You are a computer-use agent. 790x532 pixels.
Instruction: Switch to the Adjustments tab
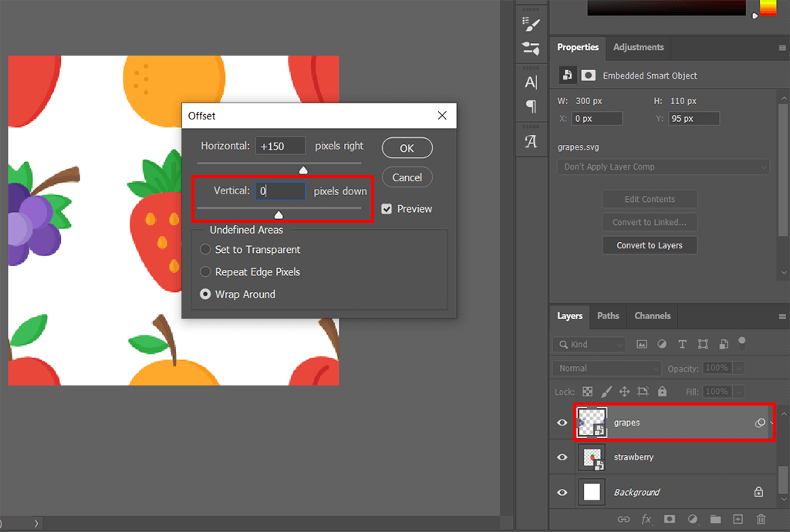pyautogui.click(x=638, y=47)
